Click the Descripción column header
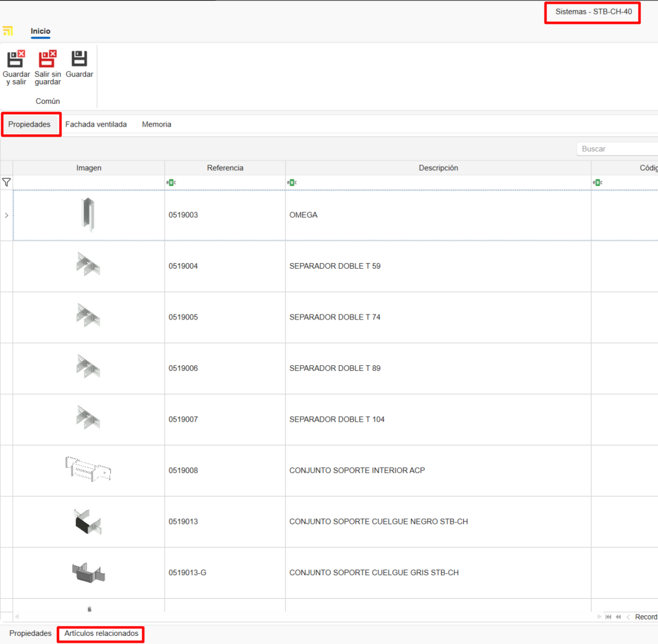 pos(438,168)
